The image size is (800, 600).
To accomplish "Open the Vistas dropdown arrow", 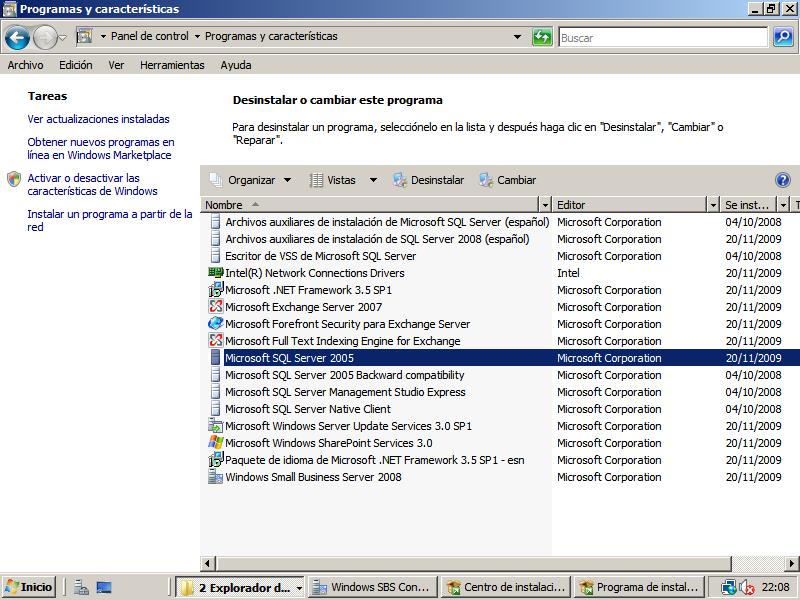I will (x=373, y=180).
